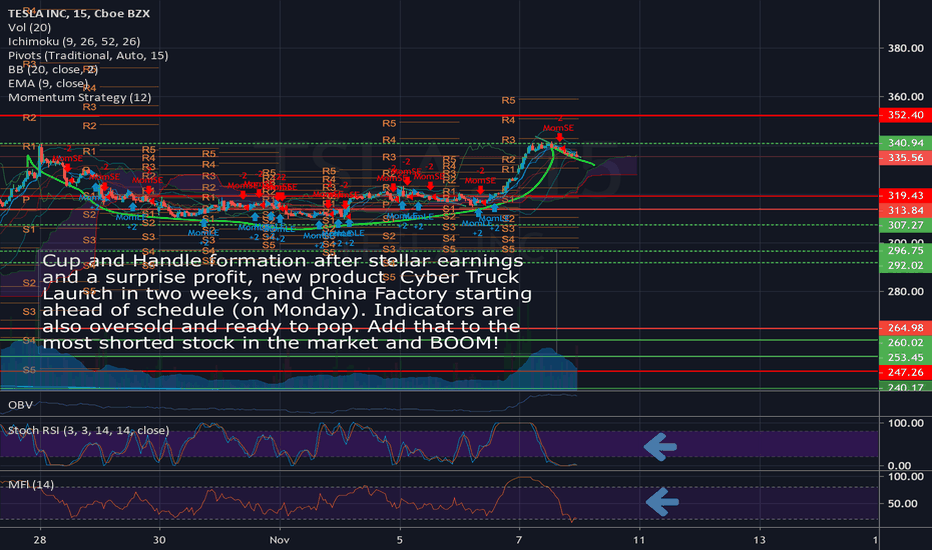Click the red 352.40 price label

click(905, 115)
